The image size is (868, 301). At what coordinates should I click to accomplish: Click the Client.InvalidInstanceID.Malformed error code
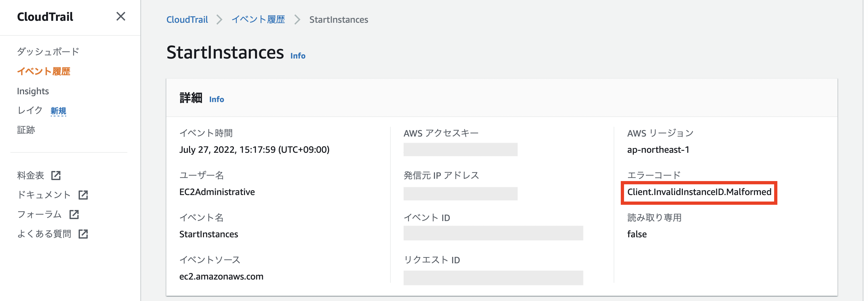click(699, 192)
